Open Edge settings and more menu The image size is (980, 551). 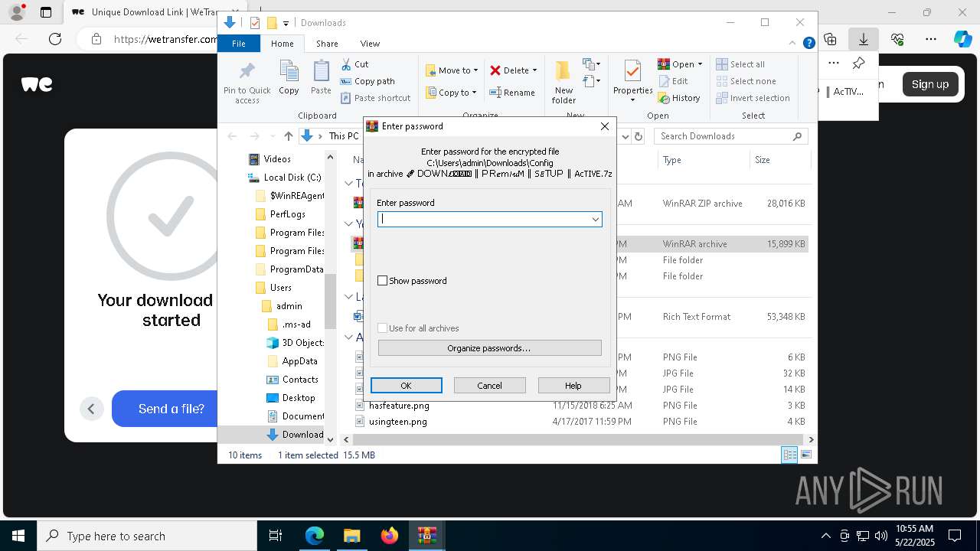click(x=931, y=39)
